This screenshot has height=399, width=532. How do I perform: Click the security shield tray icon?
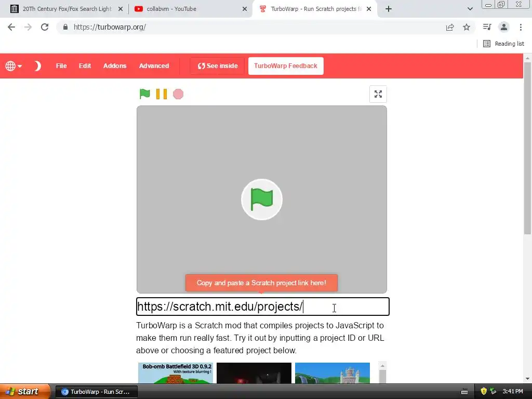tap(484, 392)
